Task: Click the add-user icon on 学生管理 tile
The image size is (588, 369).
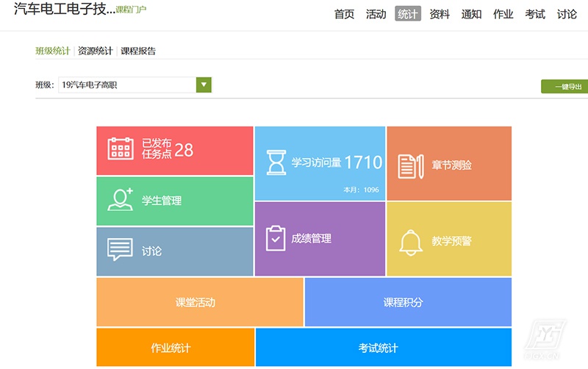Action: [121, 200]
